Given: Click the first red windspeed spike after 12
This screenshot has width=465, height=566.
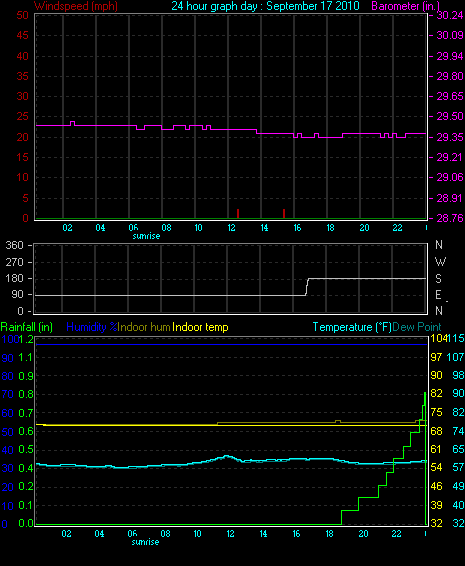Looking at the screenshot, I should [x=238, y=213].
